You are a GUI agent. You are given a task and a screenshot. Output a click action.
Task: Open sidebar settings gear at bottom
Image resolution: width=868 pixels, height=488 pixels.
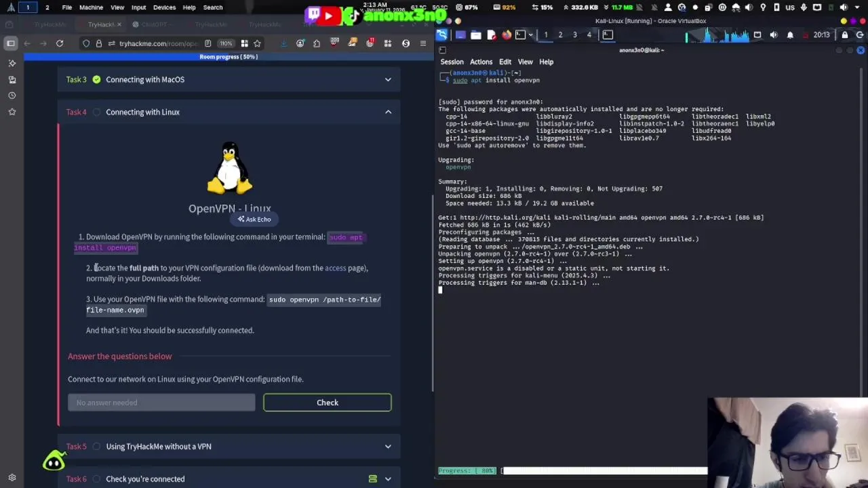[x=12, y=478]
